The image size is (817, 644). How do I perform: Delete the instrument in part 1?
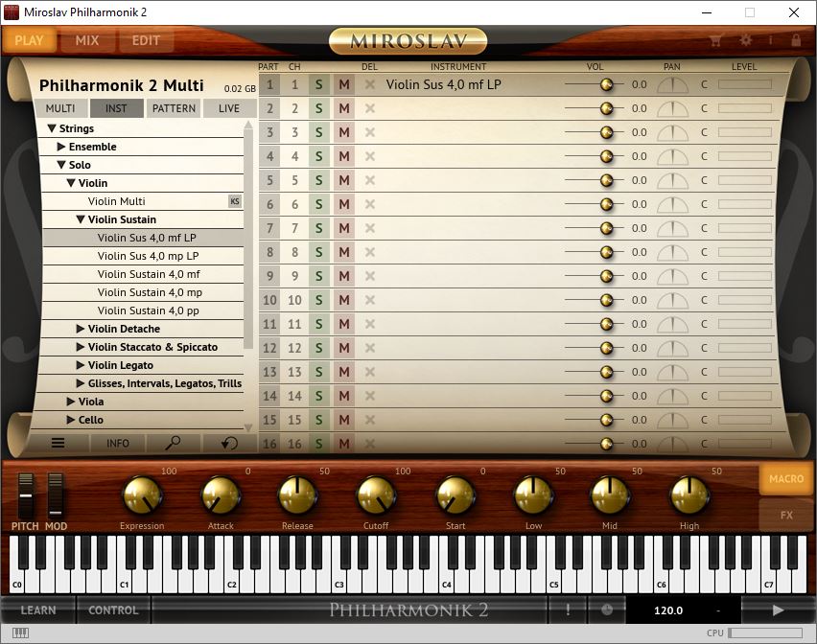click(x=370, y=84)
